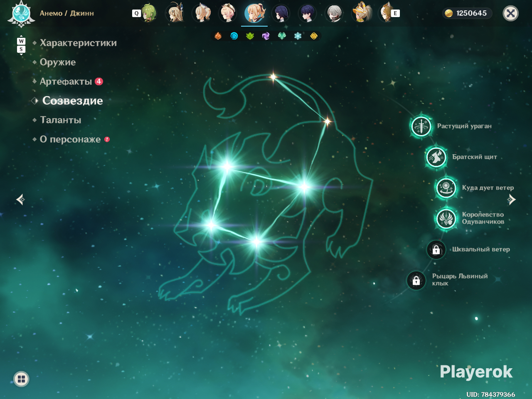Click the Шквальный ветер label
532x399 pixels.
[481, 249]
